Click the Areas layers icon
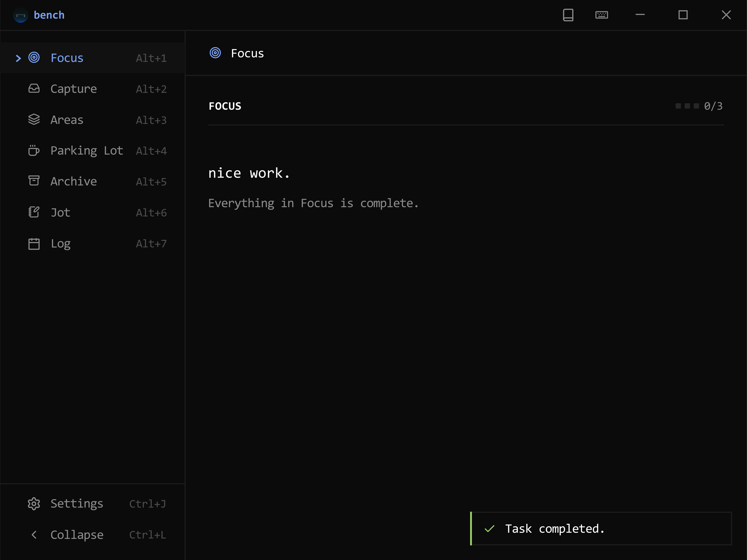Viewport: 747px width, 560px height. click(x=34, y=119)
